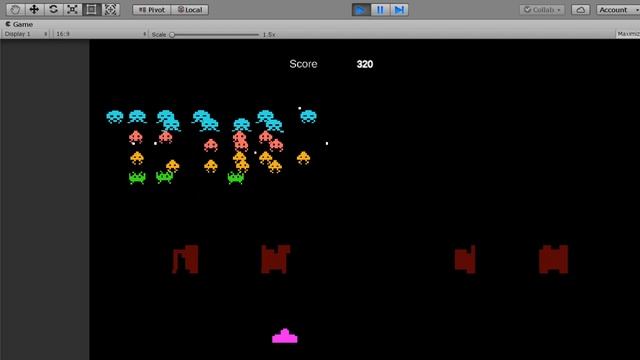Select the Hand tool in toolbar
The width and height of the screenshot is (640, 360).
click(x=15, y=9)
